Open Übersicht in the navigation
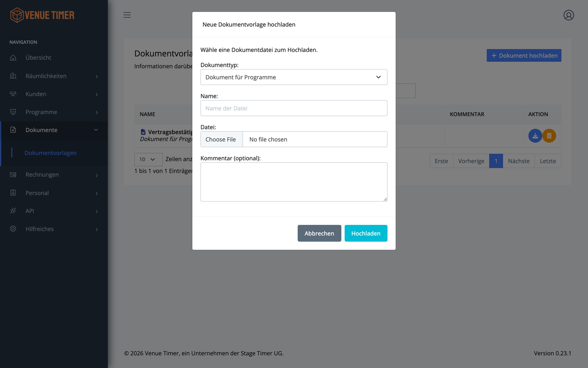Viewport: 588px width, 368px height. [54, 58]
